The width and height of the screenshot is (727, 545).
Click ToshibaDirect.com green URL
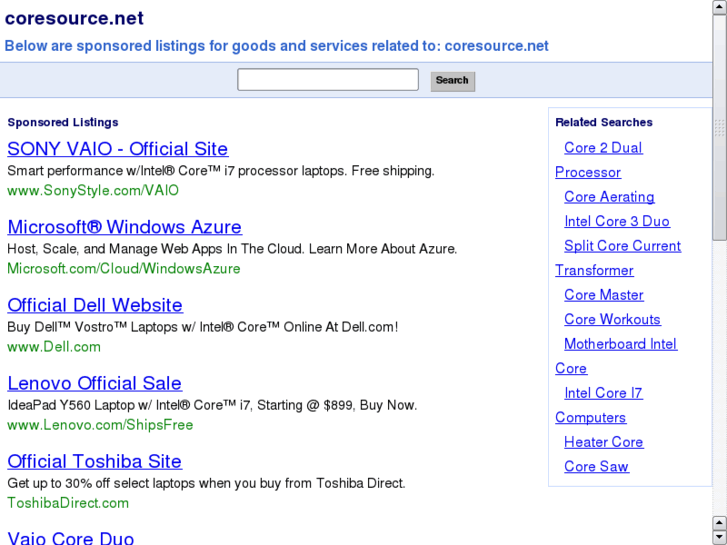[68, 503]
